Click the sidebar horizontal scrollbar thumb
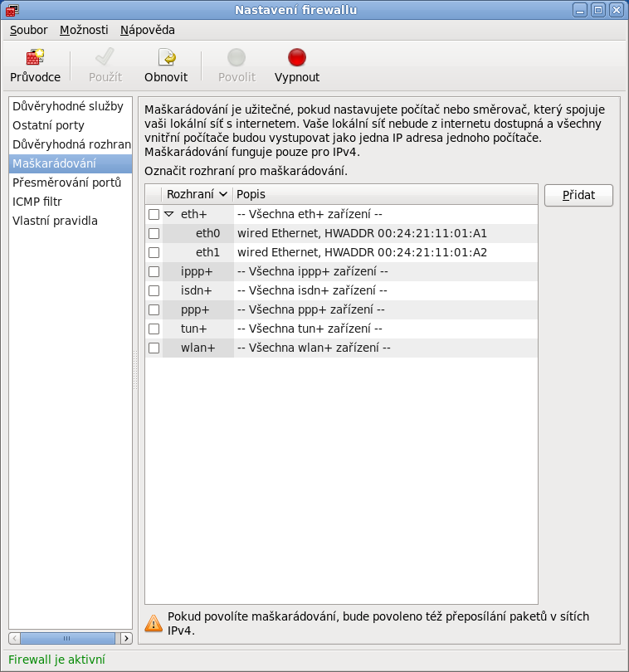This screenshot has width=629, height=672. click(x=67, y=639)
